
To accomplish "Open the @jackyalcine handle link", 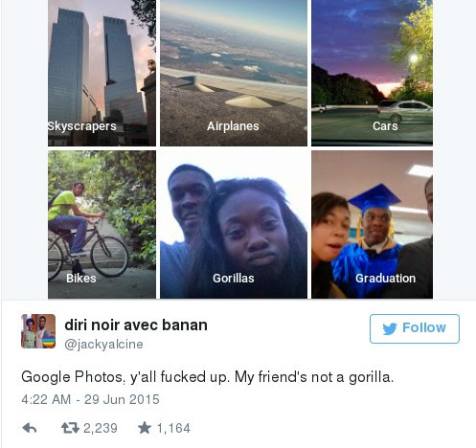I will click(x=103, y=345).
